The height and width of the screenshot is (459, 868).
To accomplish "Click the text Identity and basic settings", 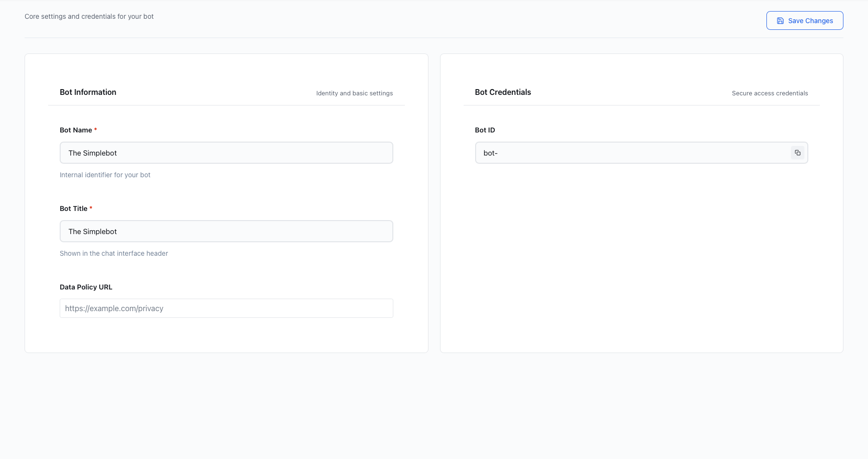I will pyautogui.click(x=354, y=93).
